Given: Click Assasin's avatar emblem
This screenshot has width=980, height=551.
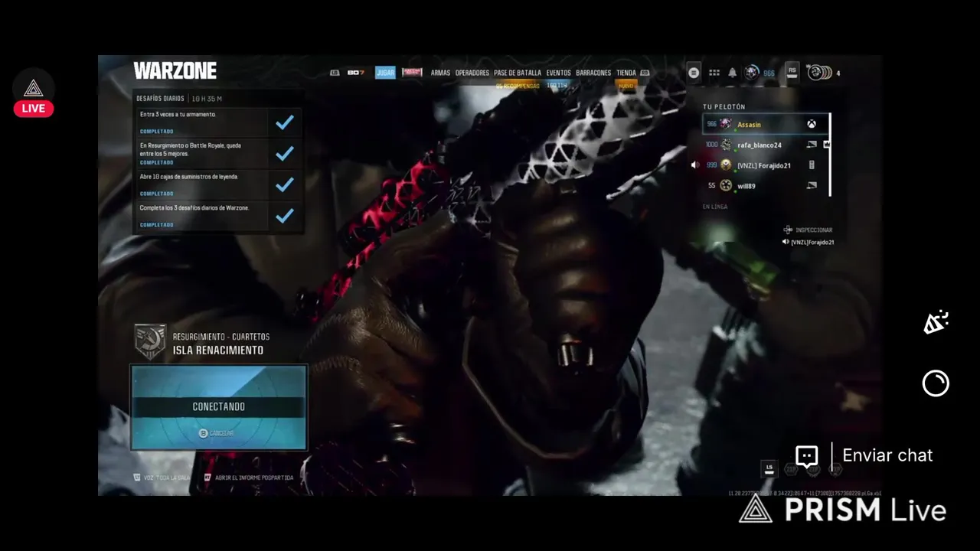Looking at the screenshot, I should 725,124.
